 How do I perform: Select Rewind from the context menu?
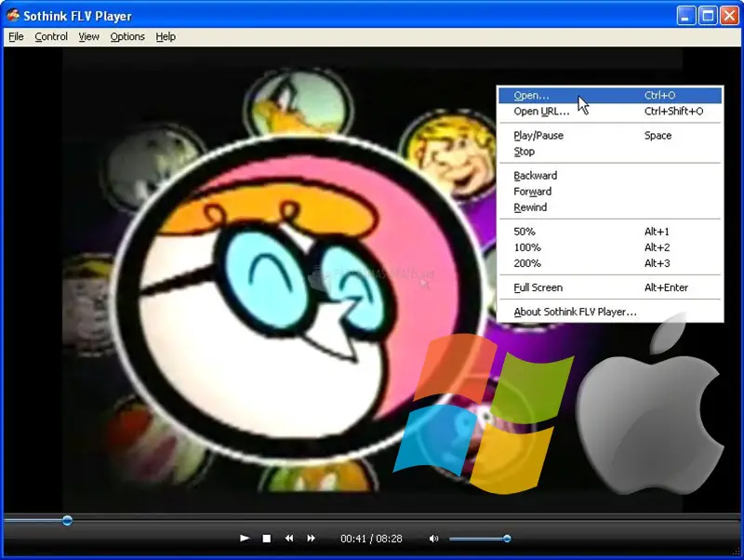(530, 207)
